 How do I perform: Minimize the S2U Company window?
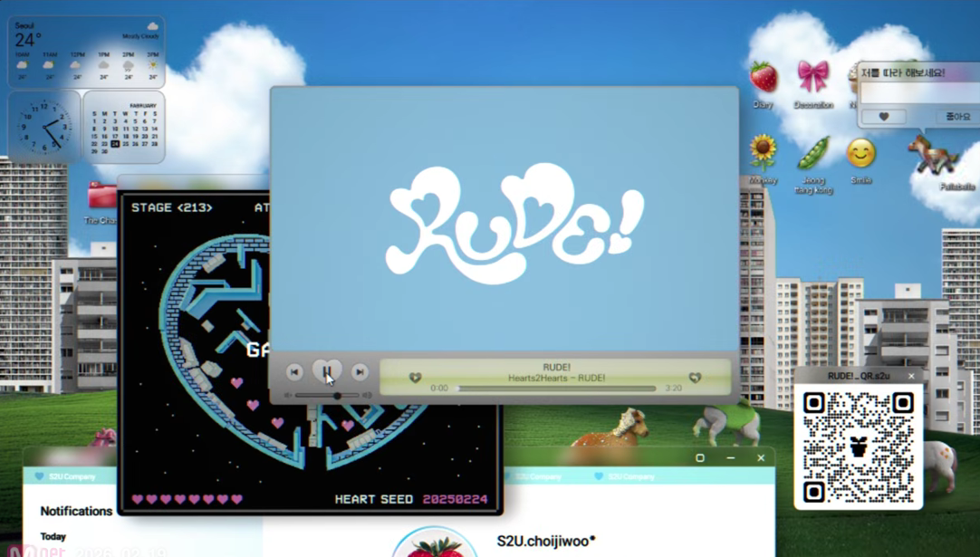(x=731, y=458)
